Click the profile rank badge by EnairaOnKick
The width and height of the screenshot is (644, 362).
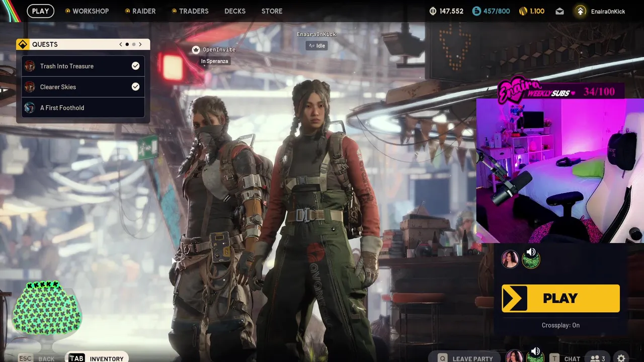tap(581, 11)
